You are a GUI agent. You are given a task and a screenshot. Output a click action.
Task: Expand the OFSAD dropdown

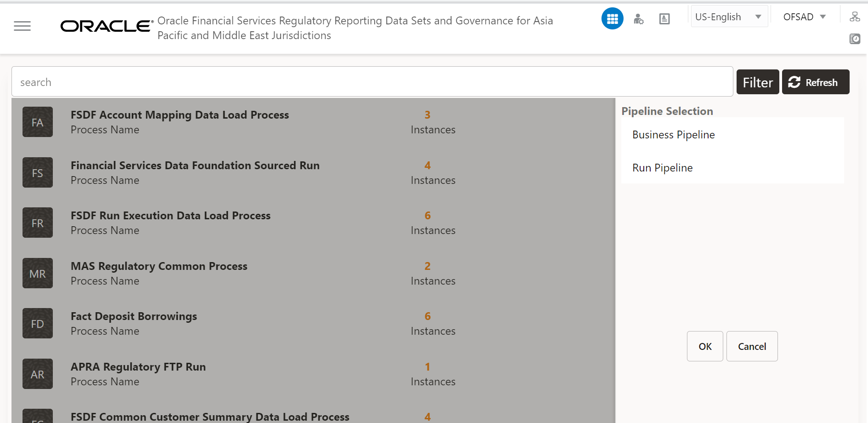(804, 17)
